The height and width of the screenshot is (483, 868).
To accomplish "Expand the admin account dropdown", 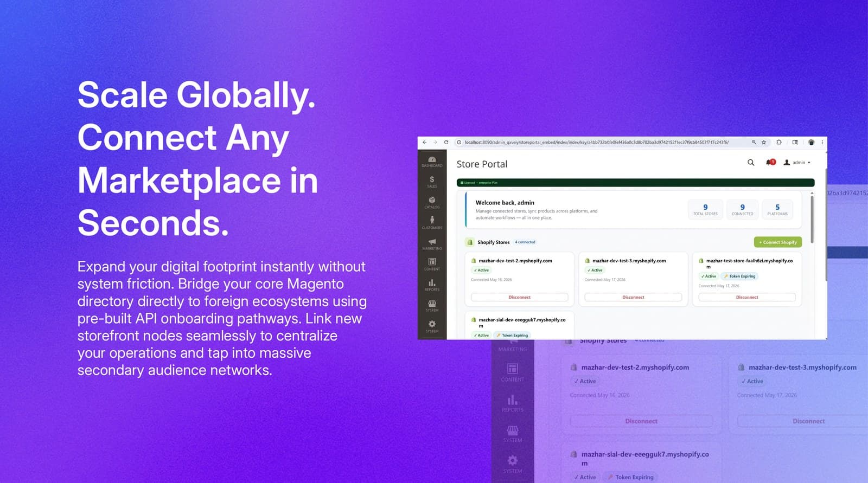I will (x=797, y=163).
